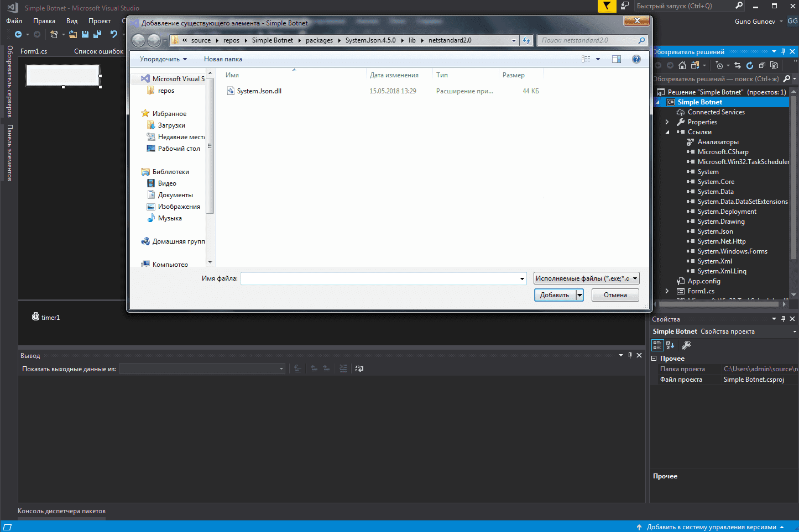Select System.Json reference
The height and width of the screenshot is (532, 799).
pos(715,231)
